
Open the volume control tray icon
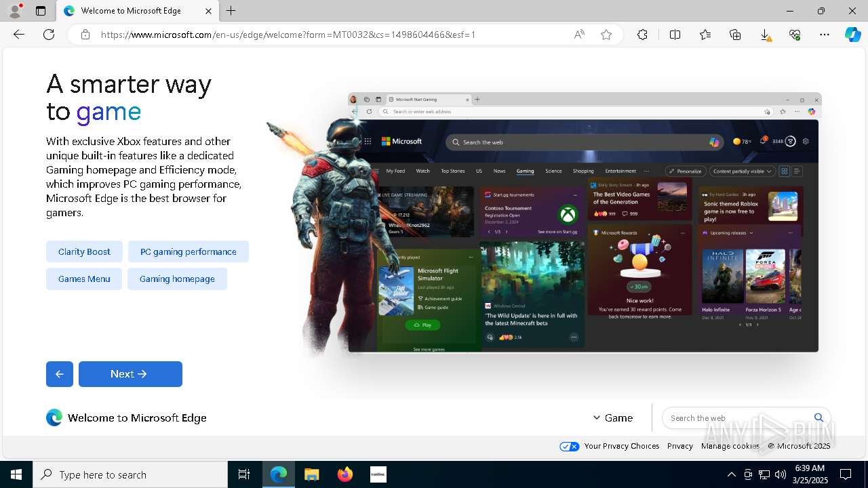781,474
